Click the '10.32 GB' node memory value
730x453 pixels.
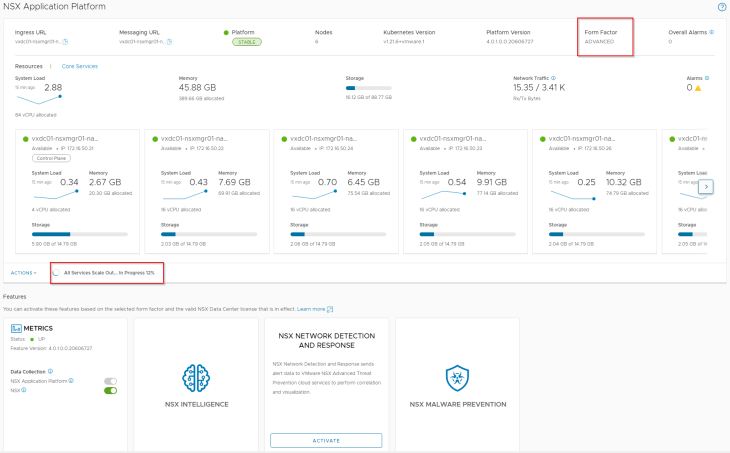coord(623,183)
